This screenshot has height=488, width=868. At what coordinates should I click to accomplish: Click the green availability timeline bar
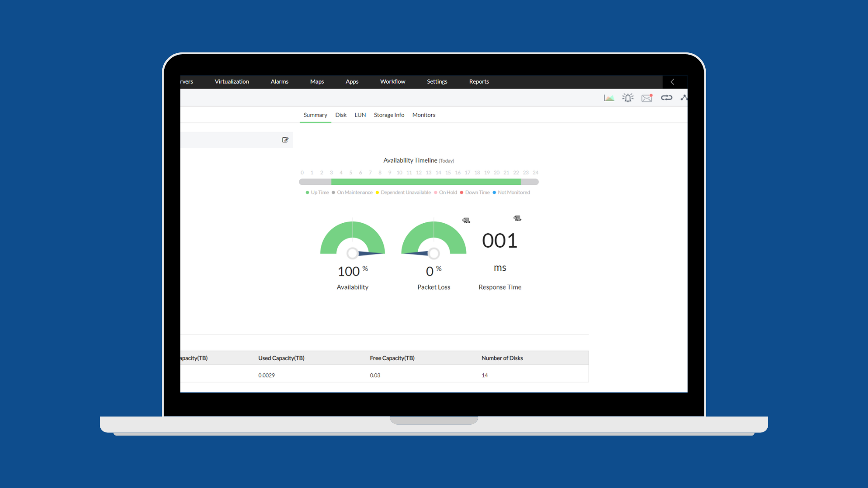[x=425, y=182]
